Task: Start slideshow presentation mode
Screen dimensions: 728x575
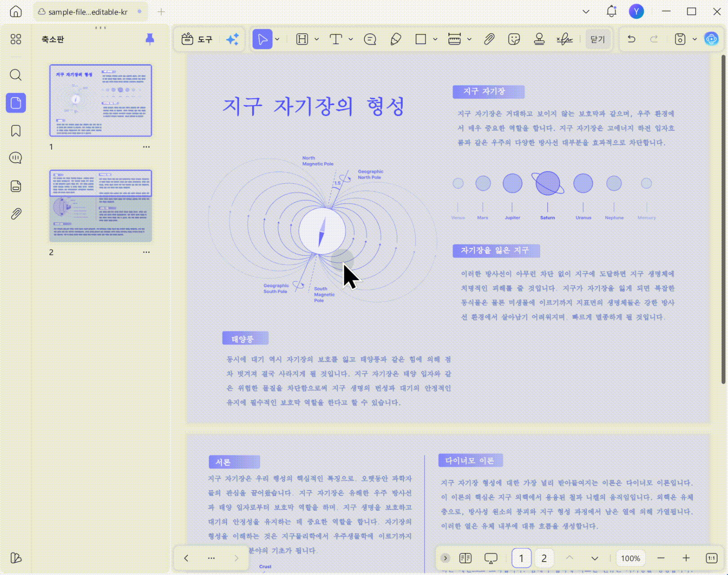Action: coord(491,558)
